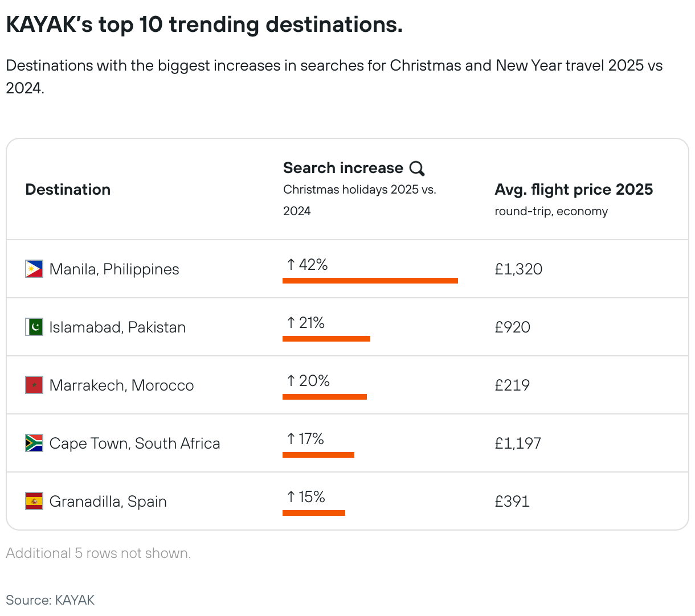
Task: Click the Philippines flag icon
Action: pos(34,269)
